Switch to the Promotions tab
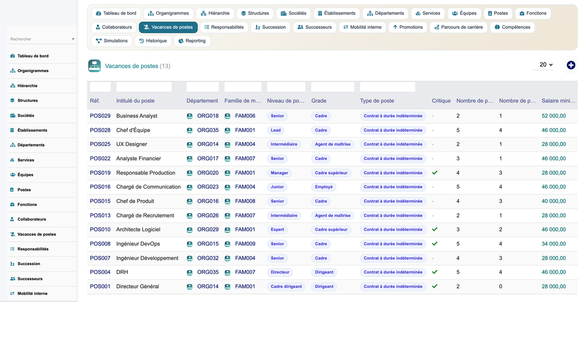This screenshot has height=364, width=588. coord(408,27)
